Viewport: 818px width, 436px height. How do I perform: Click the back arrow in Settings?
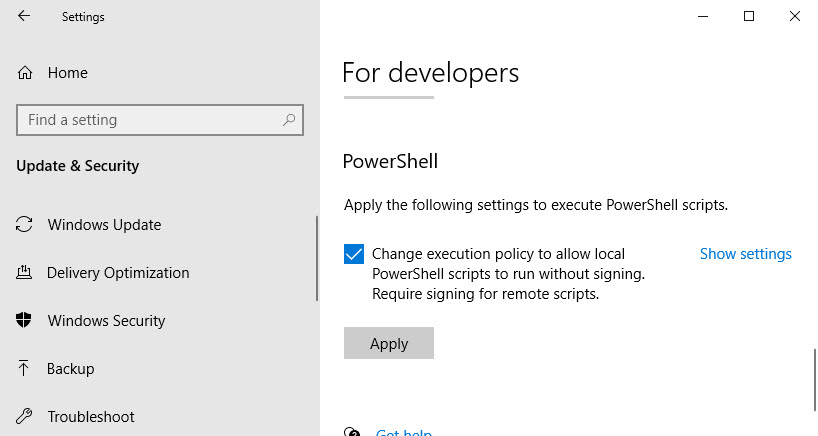24,16
